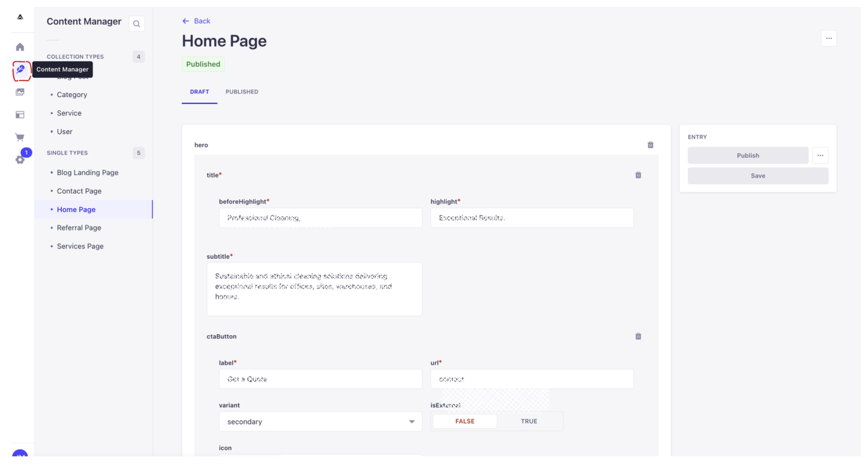Set isExternal to TRUE
The width and height of the screenshot is (868, 468).
pyautogui.click(x=529, y=421)
